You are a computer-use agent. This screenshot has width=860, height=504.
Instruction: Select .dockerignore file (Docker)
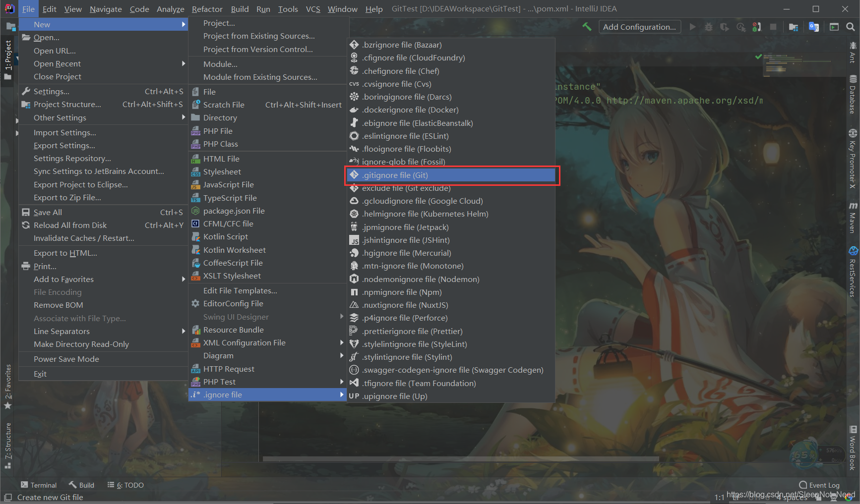pos(451,110)
